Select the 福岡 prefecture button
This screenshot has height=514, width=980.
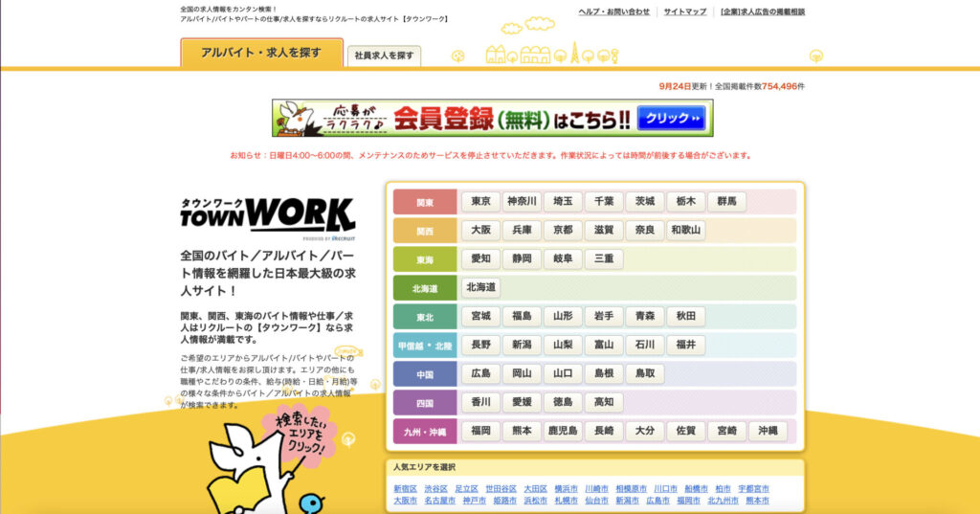pyautogui.click(x=480, y=431)
